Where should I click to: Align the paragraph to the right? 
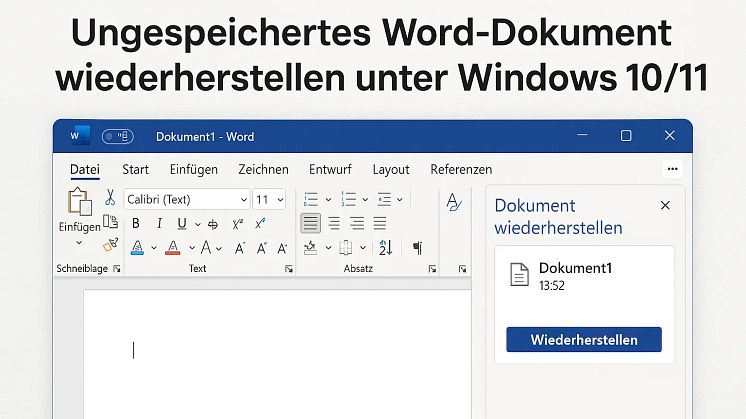tap(357, 223)
